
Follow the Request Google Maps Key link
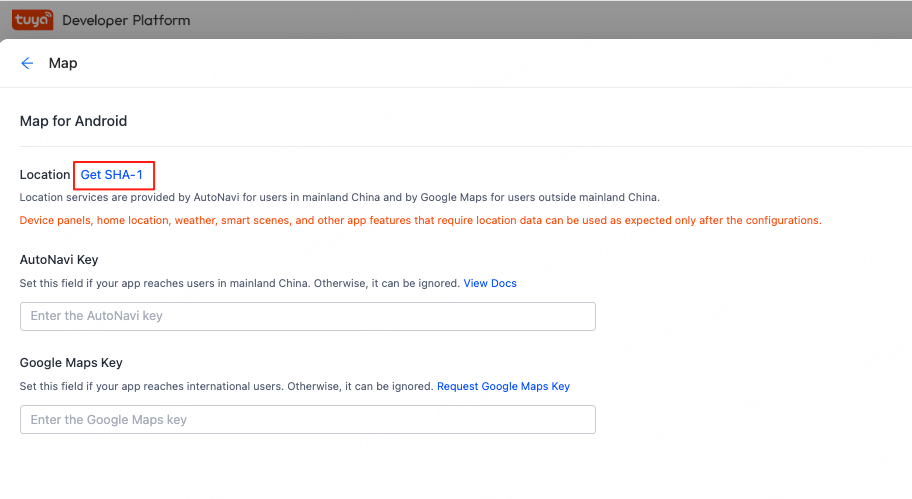pyautogui.click(x=503, y=386)
